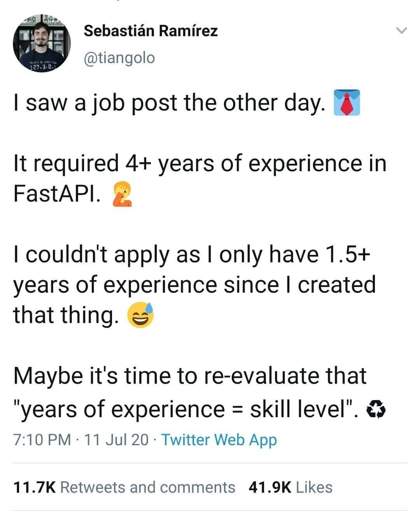Open the tweet options chevron menu
The image size is (420, 511).
[x=401, y=31]
